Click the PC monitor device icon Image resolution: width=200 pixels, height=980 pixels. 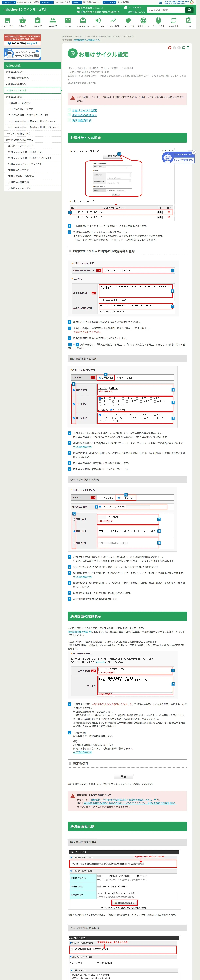tap(184, 48)
